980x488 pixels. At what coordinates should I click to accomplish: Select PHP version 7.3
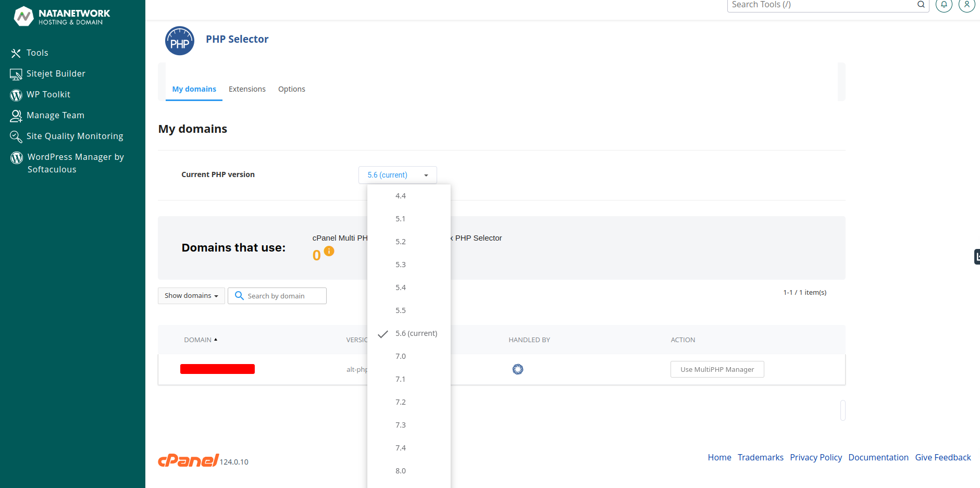(409, 425)
